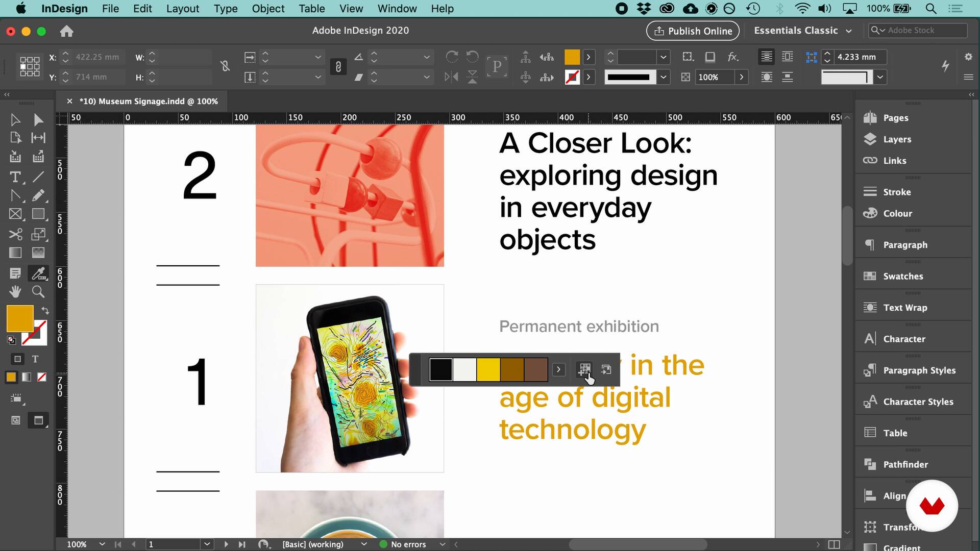Screen dimensions: 980x551
Task: Select the Hand tool
Action: (x=15, y=292)
